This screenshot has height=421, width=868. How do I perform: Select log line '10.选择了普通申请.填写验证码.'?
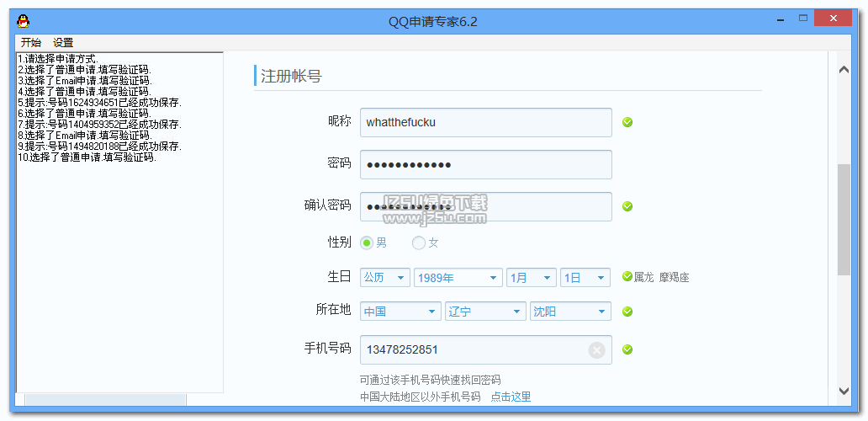(x=87, y=158)
